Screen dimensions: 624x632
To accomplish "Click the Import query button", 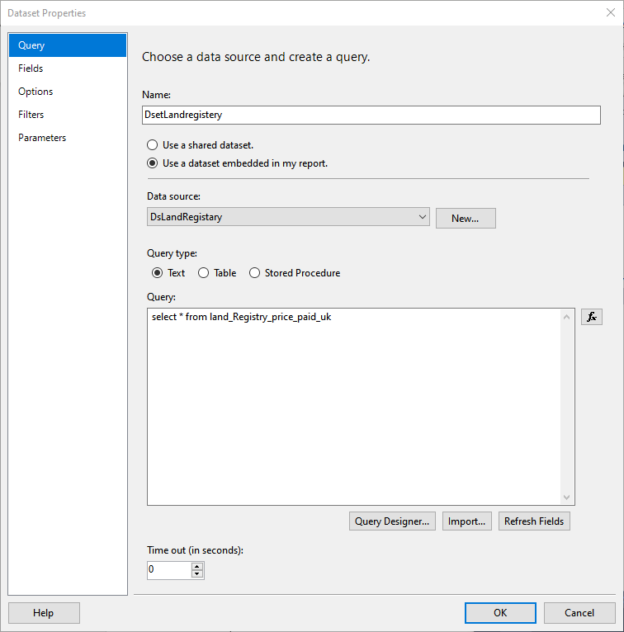I will coord(467,521).
